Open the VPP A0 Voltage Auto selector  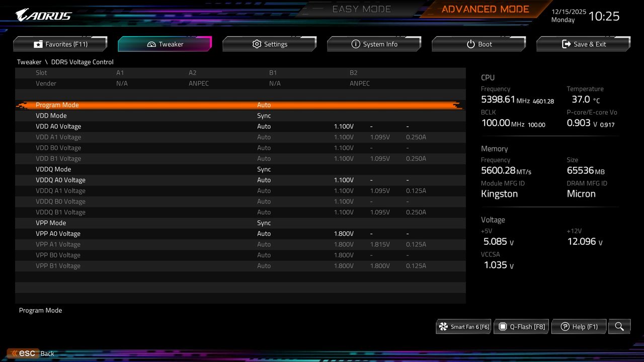[x=264, y=233]
